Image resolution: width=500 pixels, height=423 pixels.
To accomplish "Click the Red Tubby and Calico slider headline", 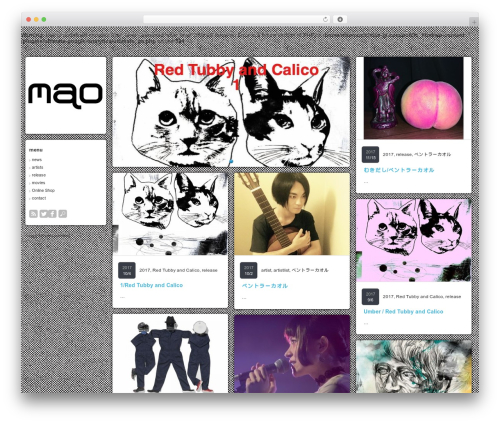I will pyautogui.click(x=236, y=76).
